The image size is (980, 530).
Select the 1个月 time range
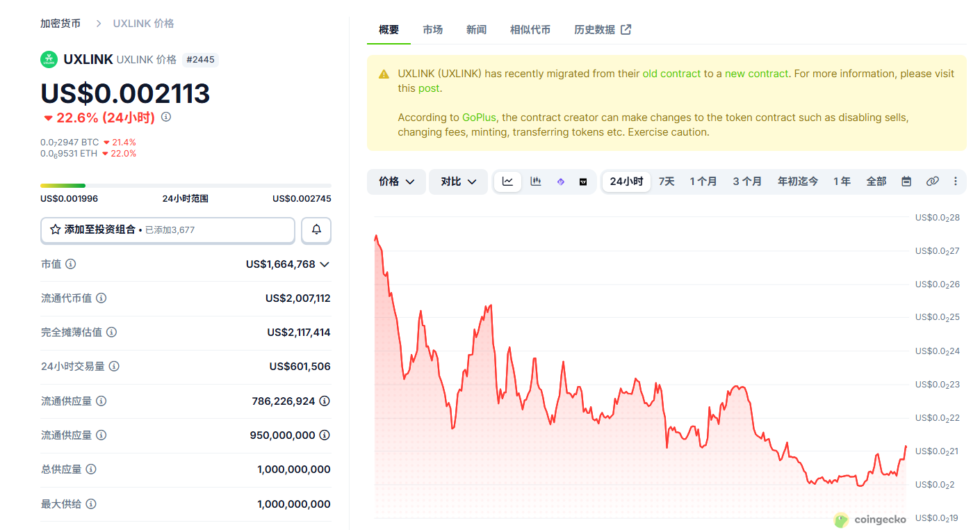coord(703,182)
